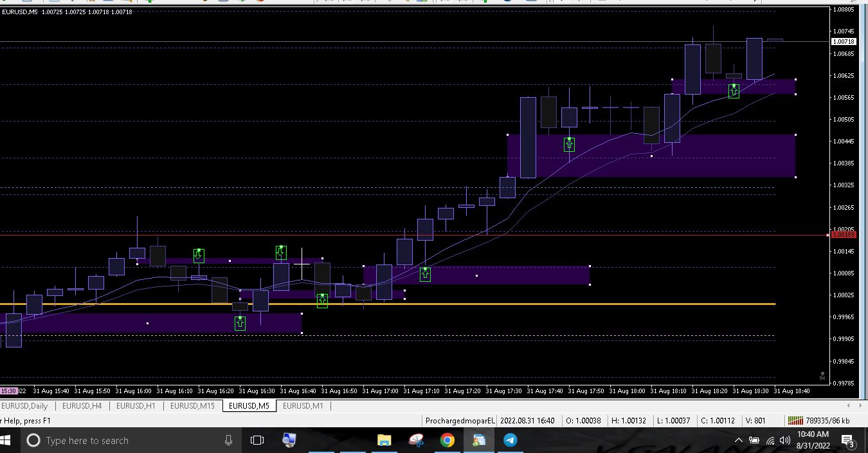Viewport: 868px width, 453px height.
Task: Open the EURUSD,H4 chart tab
Action: pyautogui.click(x=82, y=406)
